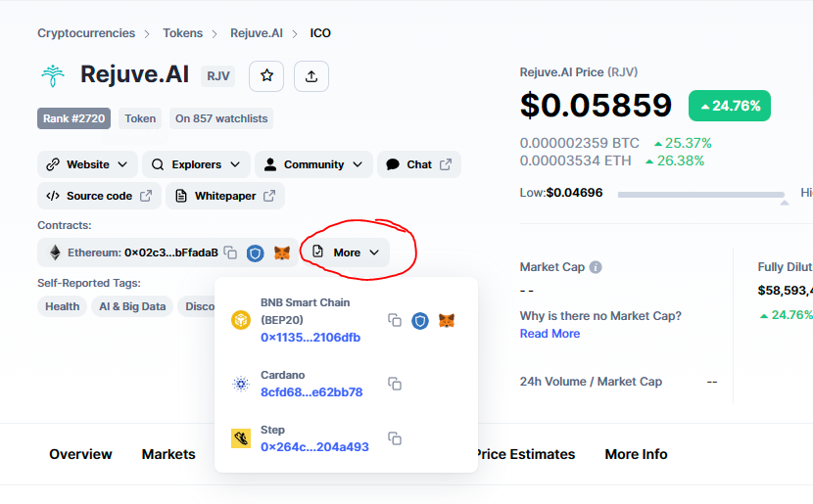Click the 24h Volume / Market Cap label

click(x=591, y=382)
